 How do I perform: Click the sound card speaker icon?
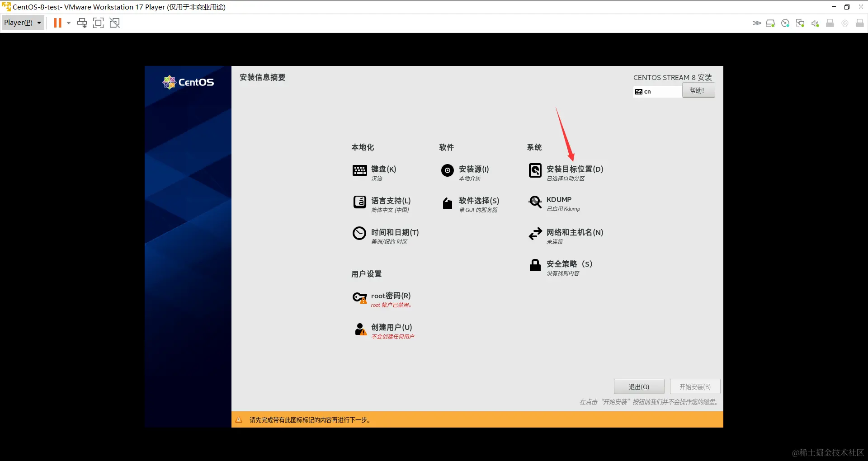pyautogui.click(x=815, y=23)
